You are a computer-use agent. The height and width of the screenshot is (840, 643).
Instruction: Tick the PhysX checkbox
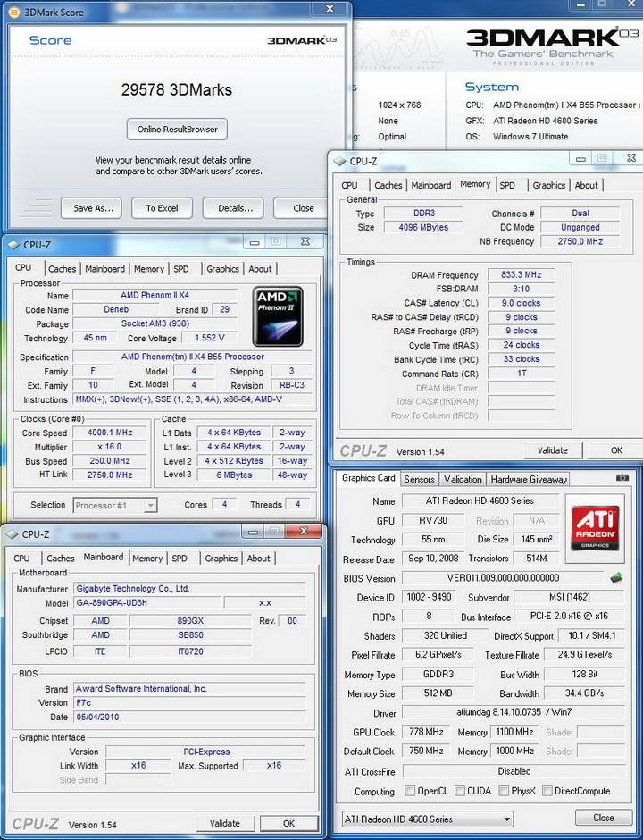pos(505,791)
